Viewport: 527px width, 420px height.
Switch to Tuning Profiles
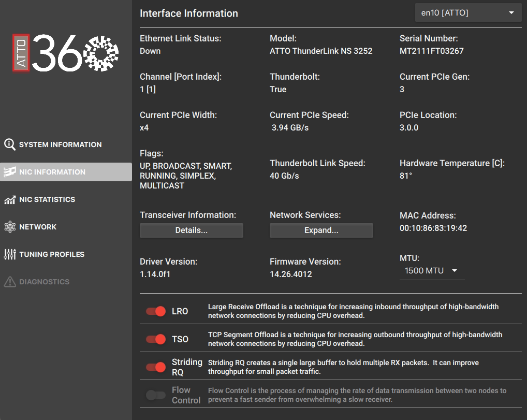click(66, 254)
